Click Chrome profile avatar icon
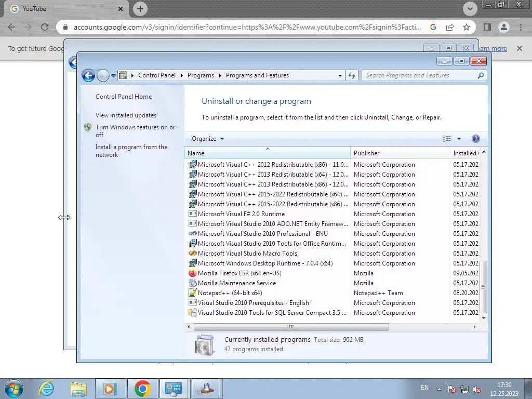 504,27
